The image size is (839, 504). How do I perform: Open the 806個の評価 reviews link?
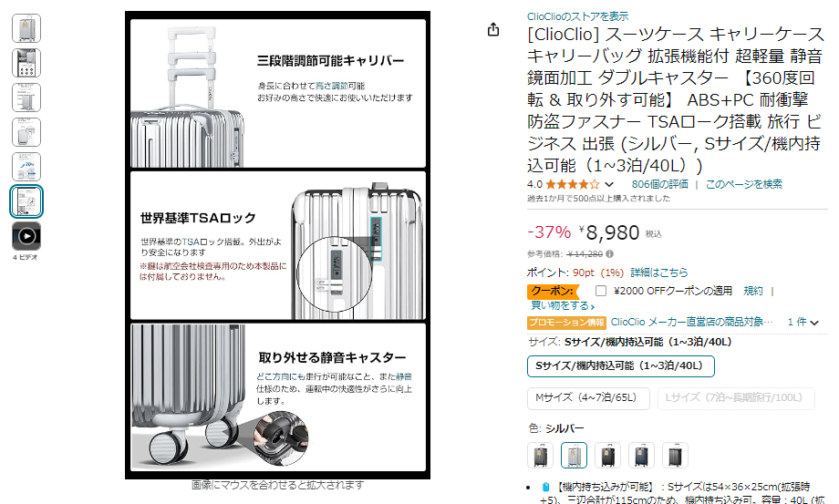659,184
